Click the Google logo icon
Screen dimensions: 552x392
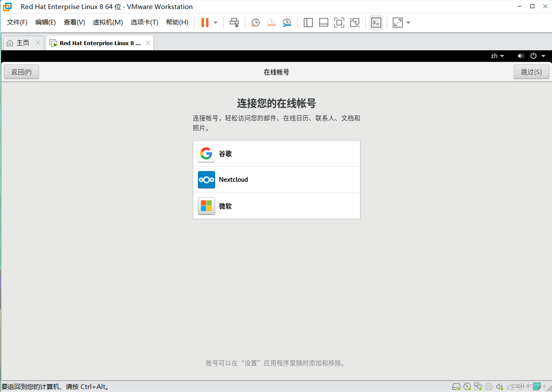[206, 153]
